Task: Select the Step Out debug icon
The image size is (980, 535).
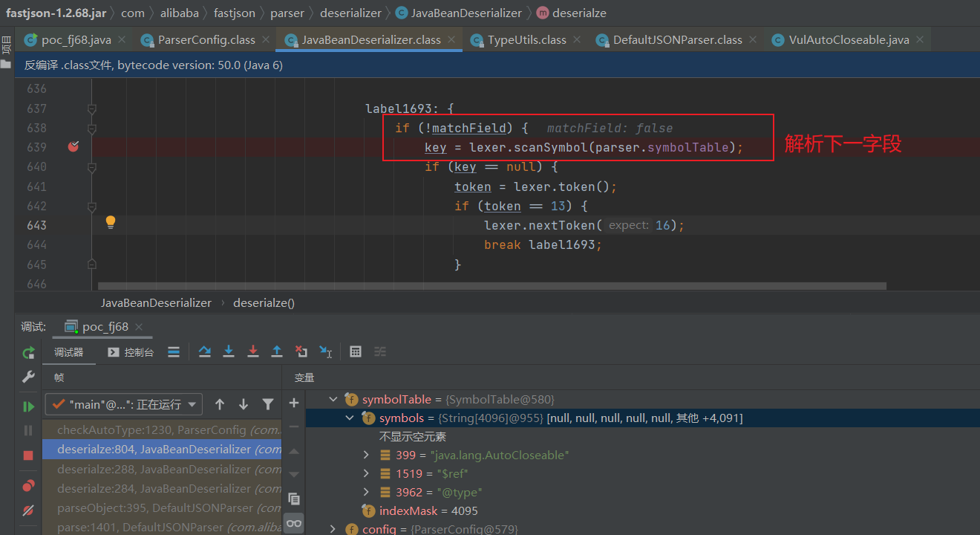Action: (x=276, y=351)
